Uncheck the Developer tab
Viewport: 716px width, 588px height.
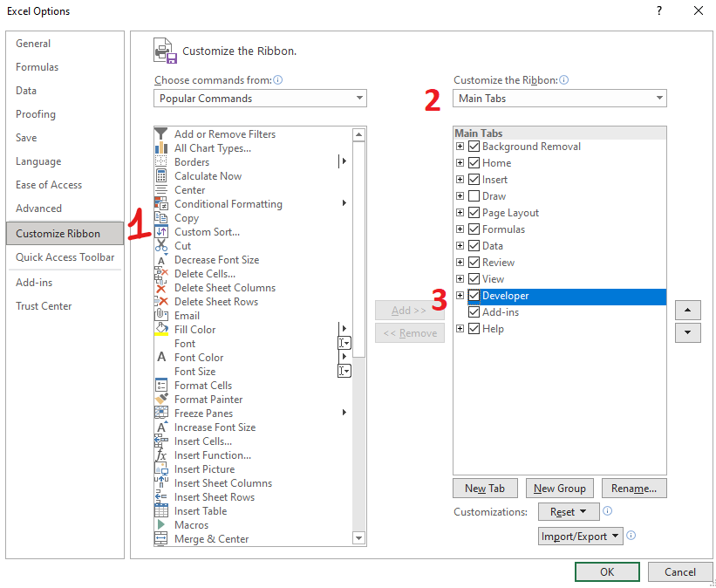472,296
